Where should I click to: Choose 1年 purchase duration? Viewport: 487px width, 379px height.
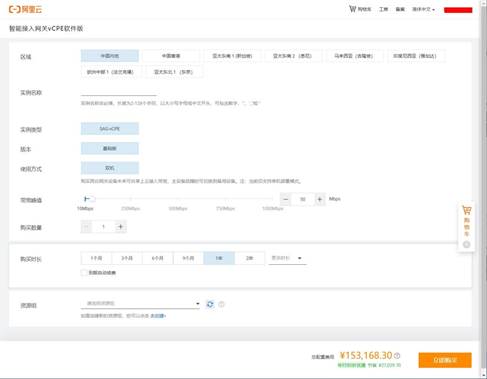[x=219, y=258]
